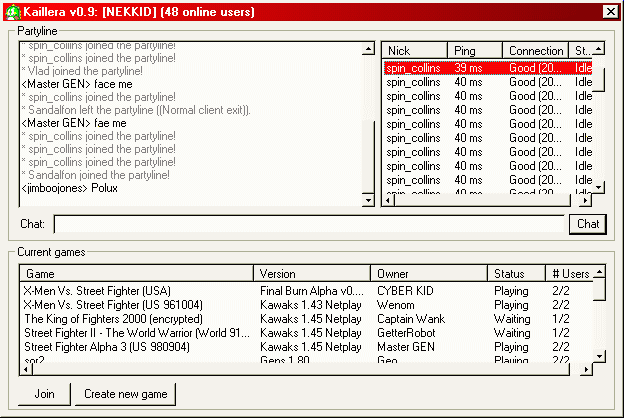Screen dimensions: 624x418
Task: Click games list scroll down arrow
Action: [599, 355]
